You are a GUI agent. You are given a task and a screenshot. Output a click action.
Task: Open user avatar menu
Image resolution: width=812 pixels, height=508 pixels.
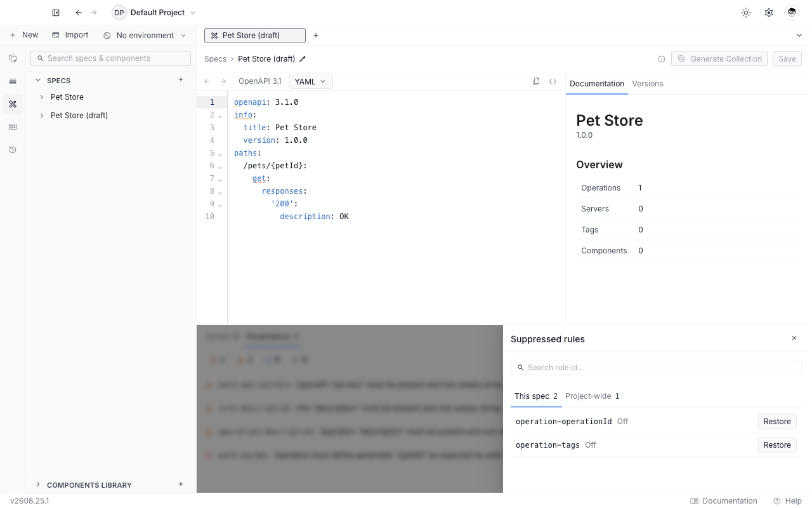[792, 13]
